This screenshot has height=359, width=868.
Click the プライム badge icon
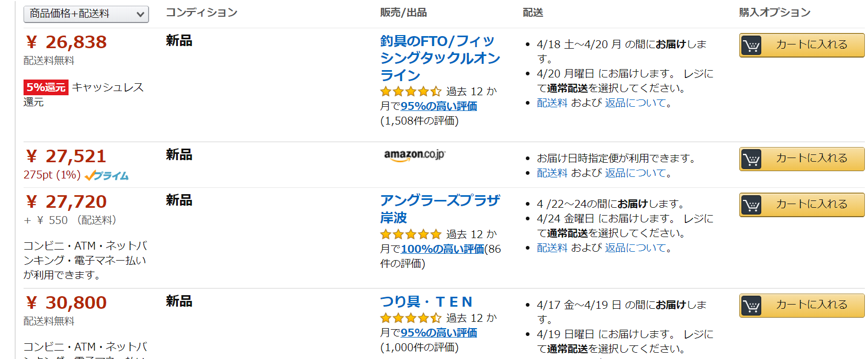point(107,175)
